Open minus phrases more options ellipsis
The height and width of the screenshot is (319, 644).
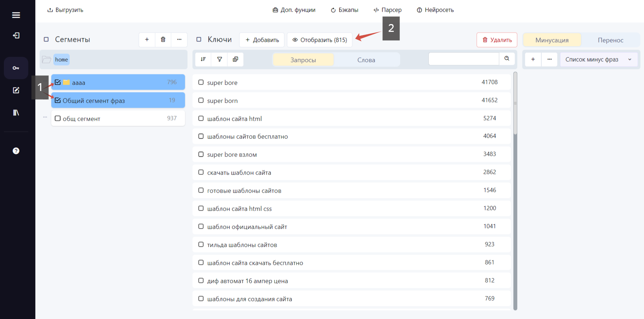tap(550, 59)
